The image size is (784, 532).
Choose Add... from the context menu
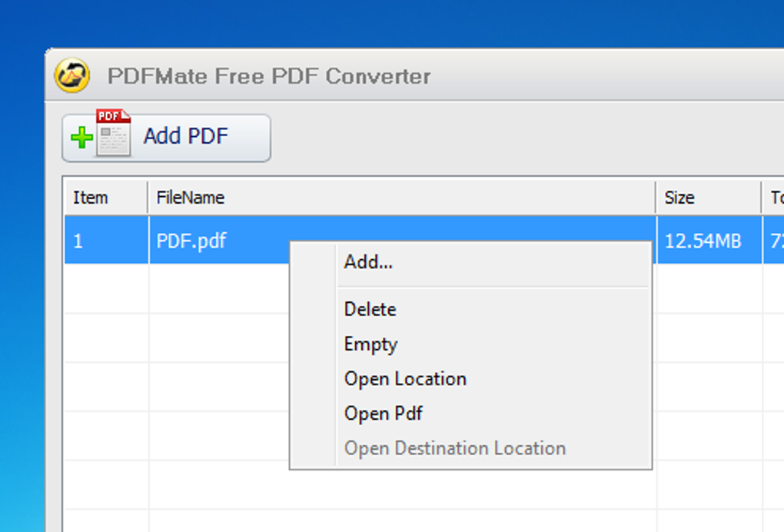point(368,262)
